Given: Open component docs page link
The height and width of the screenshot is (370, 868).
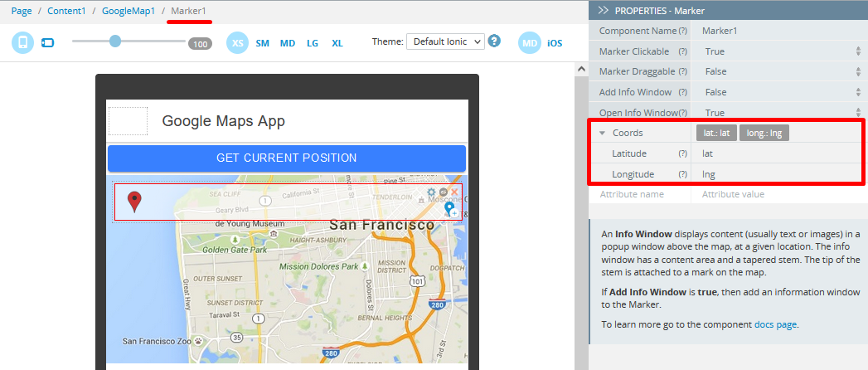Looking at the screenshot, I should pos(775,324).
